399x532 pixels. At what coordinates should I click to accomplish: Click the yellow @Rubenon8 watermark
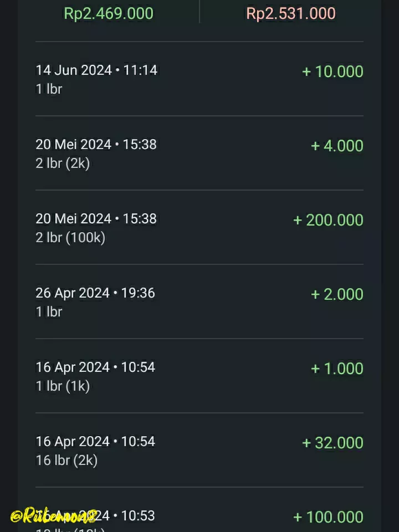[53, 516]
